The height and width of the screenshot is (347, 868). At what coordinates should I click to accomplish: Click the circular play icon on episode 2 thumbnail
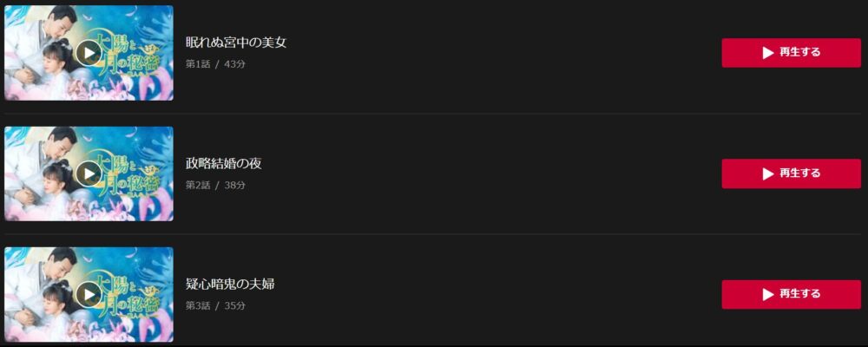(89, 173)
